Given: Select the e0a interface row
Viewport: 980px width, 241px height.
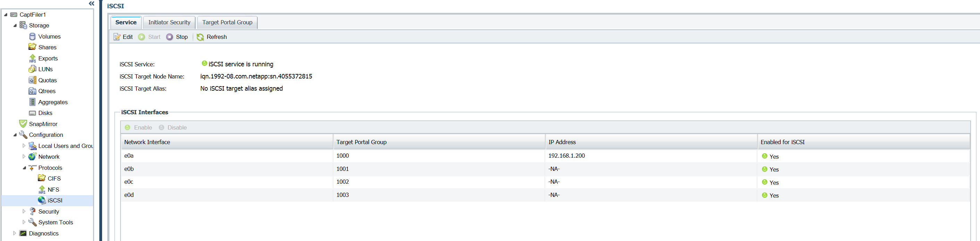Looking at the screenshot, I should [545, 156].
